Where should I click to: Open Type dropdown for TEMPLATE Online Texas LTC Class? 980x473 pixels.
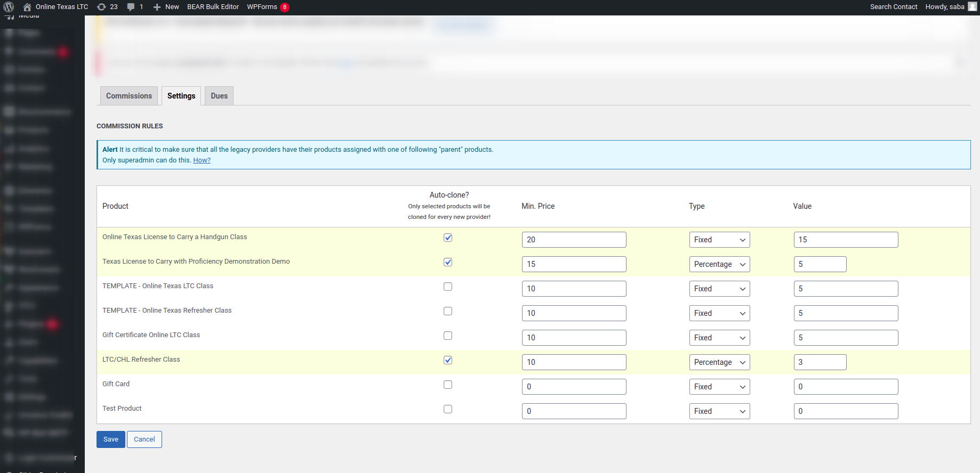[719, 289]
